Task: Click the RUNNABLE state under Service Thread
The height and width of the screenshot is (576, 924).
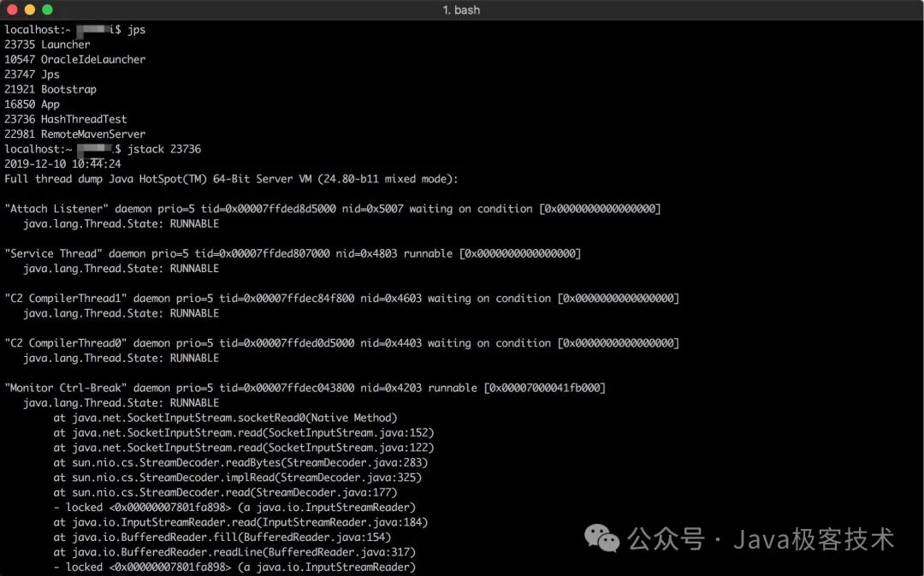Action: 194,269
